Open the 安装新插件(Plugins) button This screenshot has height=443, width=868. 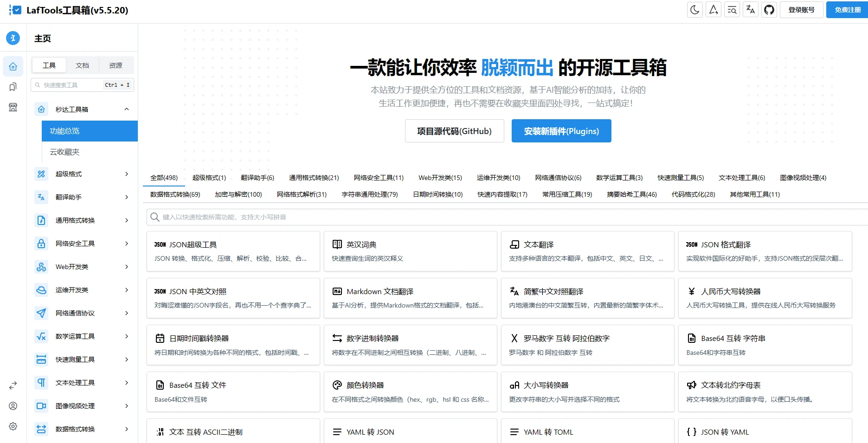[561, 131]
